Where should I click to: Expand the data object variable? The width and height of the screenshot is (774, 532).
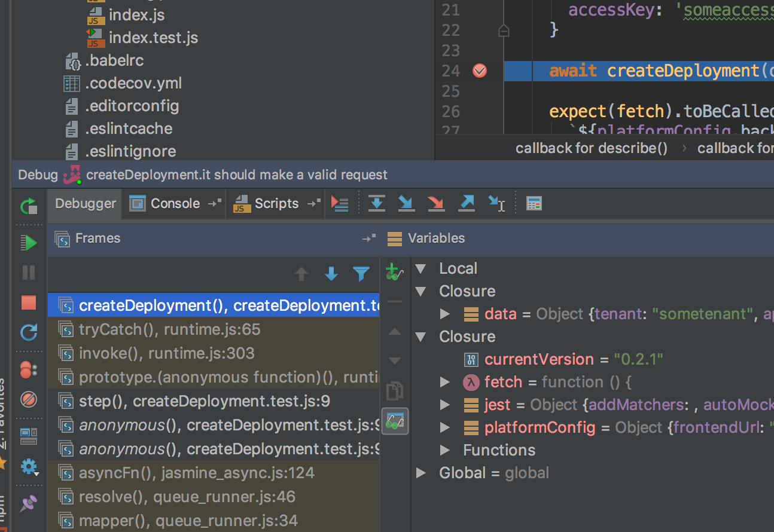[444, 314]
